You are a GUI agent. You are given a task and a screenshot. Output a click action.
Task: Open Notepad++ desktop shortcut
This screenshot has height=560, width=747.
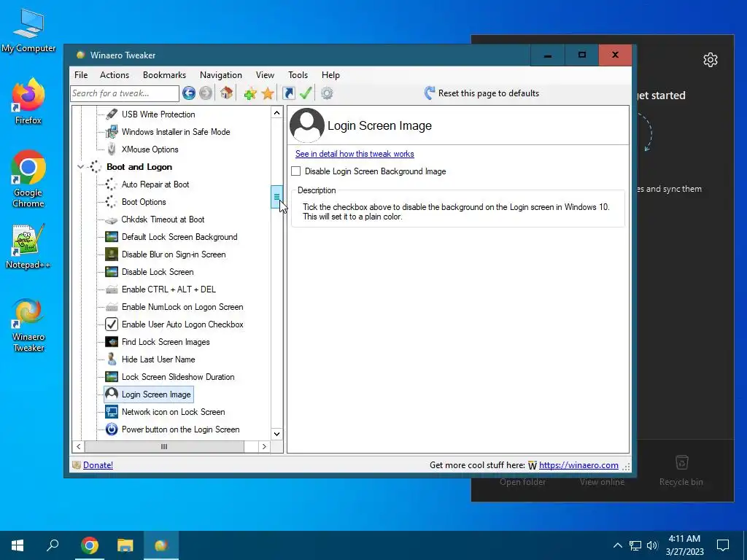point(28,246)
